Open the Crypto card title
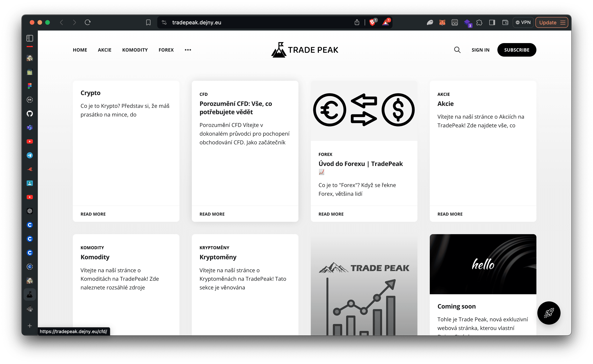 point(90,93)
